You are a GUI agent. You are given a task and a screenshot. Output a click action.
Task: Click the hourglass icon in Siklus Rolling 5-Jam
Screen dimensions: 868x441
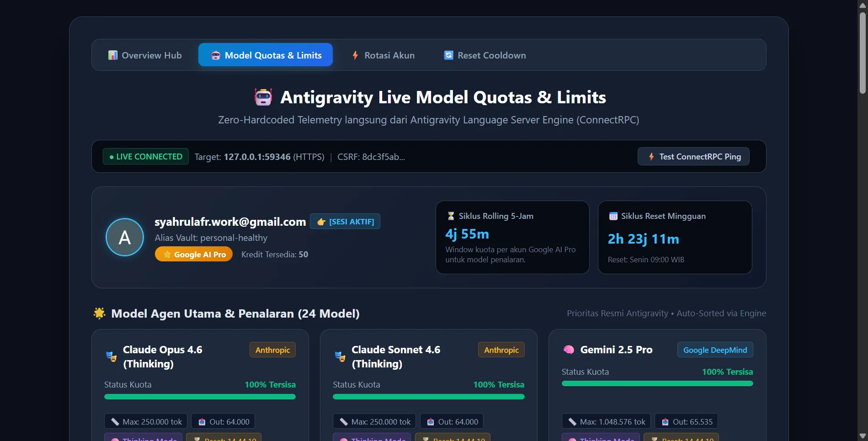point(451,216)
